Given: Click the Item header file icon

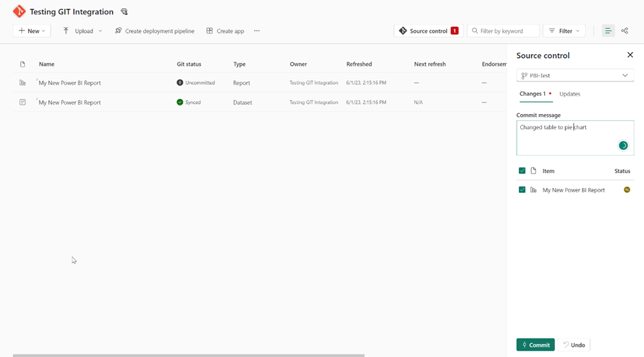Looking at the screenshot, I should [534, 171].
